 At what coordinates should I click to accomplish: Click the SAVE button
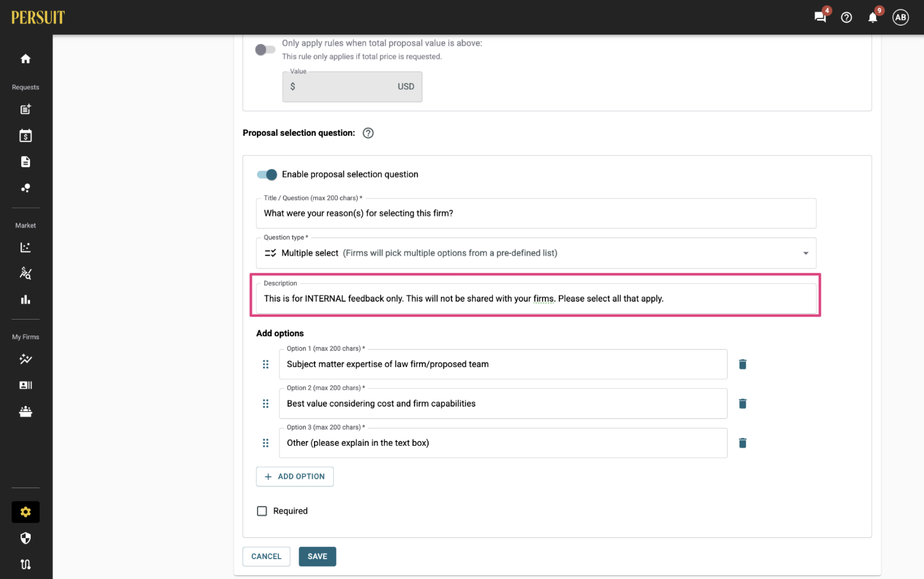click(317, 557)
